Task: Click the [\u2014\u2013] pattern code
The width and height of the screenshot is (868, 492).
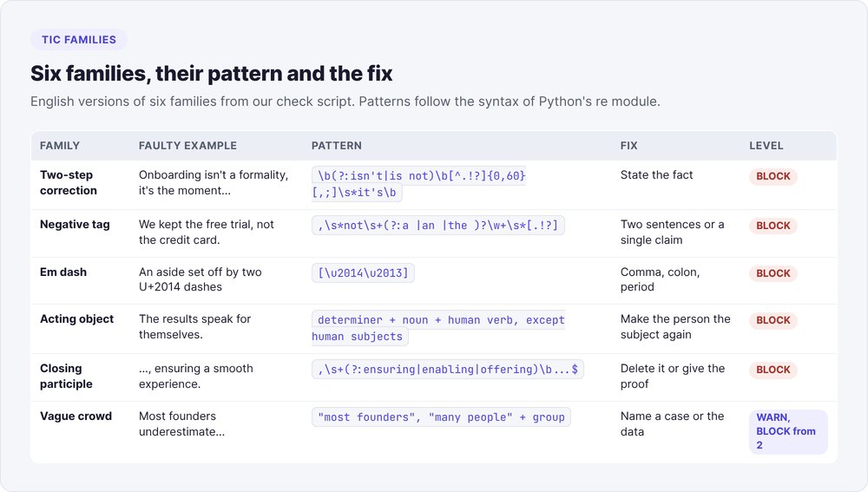Action: click(x=363, y=272)
